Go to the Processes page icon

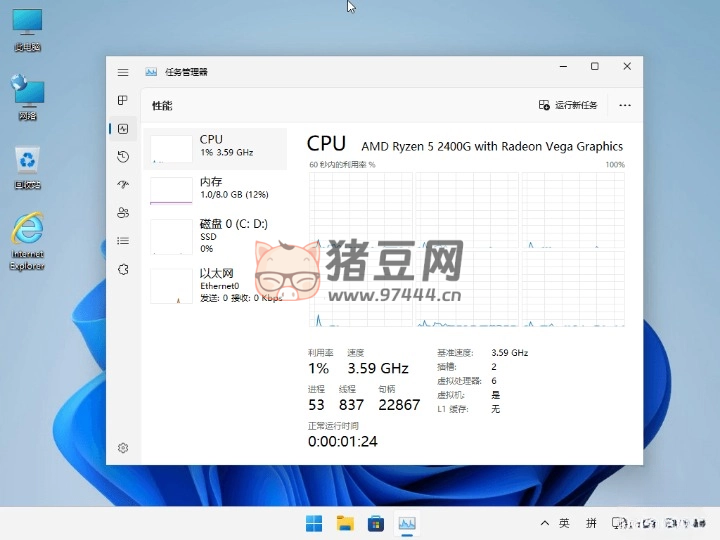click(x=123, y=100)
